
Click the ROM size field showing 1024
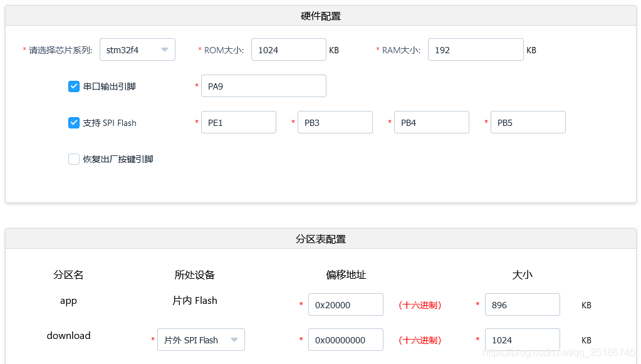pyautogui.click(x=289, y=49)
